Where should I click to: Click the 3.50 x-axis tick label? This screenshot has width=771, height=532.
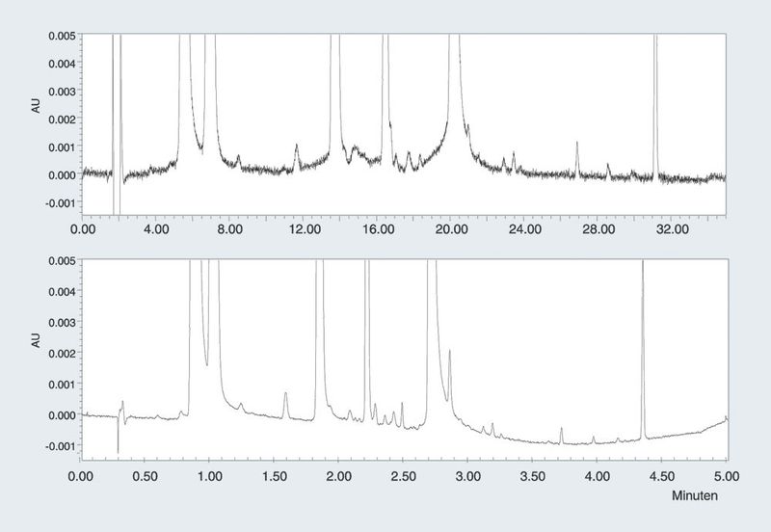533,476
